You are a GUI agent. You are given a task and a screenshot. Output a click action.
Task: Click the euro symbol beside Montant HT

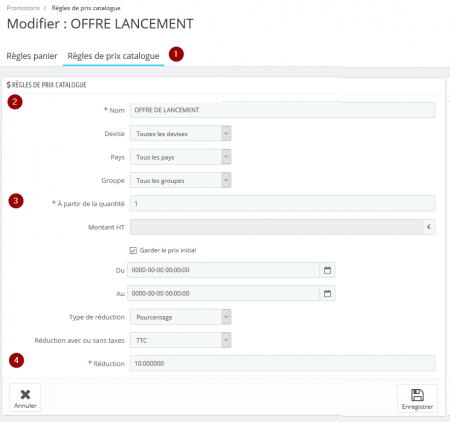pos(429,227)
